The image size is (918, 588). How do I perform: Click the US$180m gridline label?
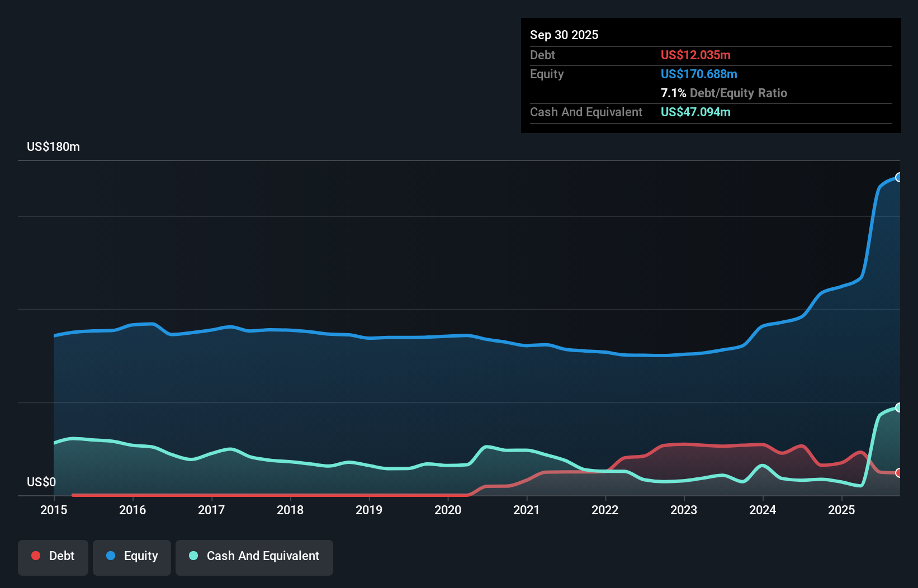53,146
